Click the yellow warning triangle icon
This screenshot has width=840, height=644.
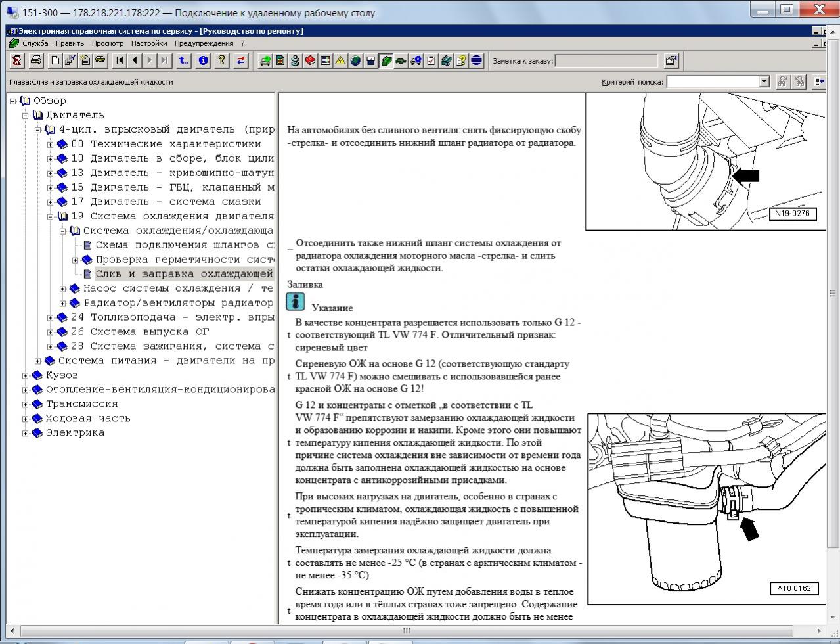click(x=340, y=61)
